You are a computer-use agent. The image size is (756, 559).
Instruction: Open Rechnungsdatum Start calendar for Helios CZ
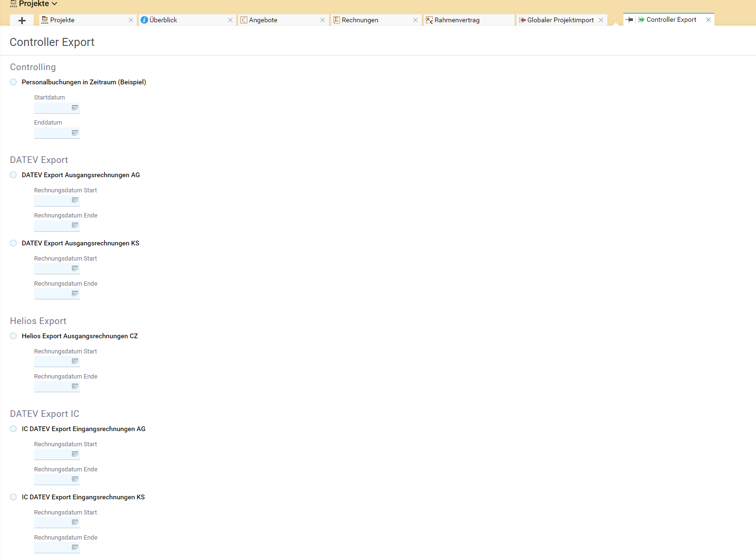[x=75, y=361]
